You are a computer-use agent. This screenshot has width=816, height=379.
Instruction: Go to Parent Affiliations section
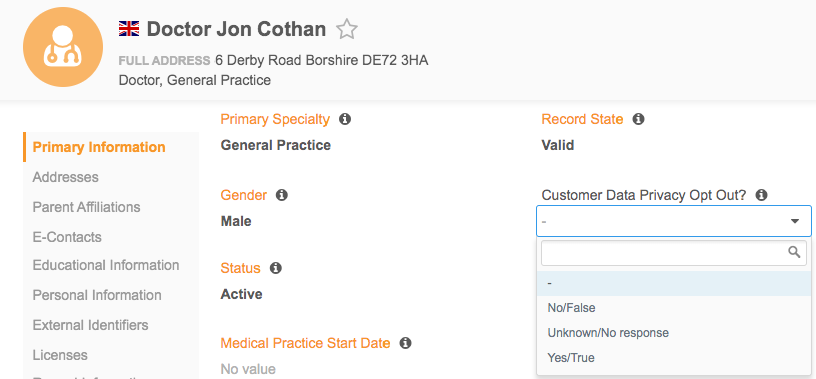[x=86, y=207]
